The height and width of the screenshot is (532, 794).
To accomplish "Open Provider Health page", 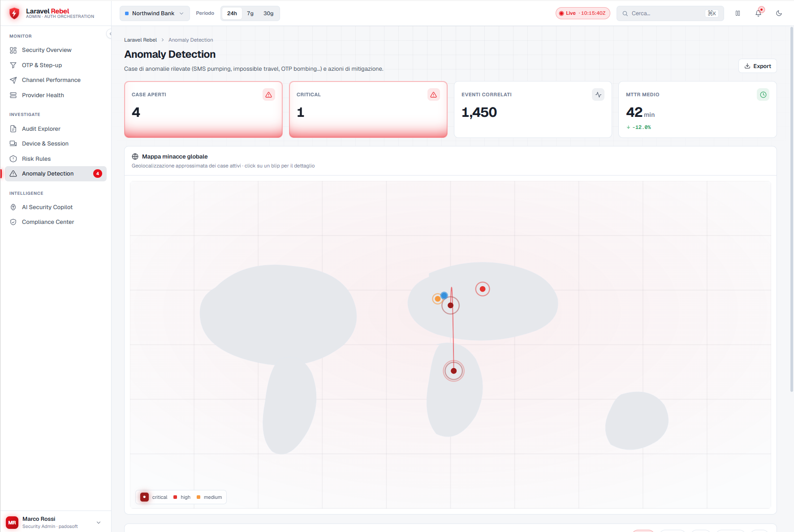I will [56, 95].
